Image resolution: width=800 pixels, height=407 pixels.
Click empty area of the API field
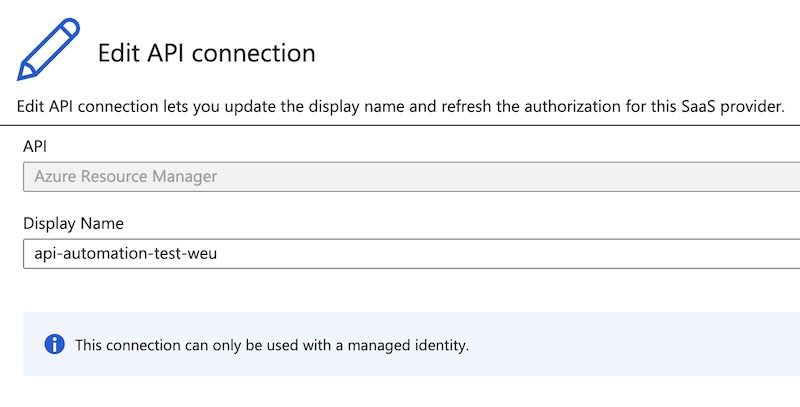[x=510, y=177]
